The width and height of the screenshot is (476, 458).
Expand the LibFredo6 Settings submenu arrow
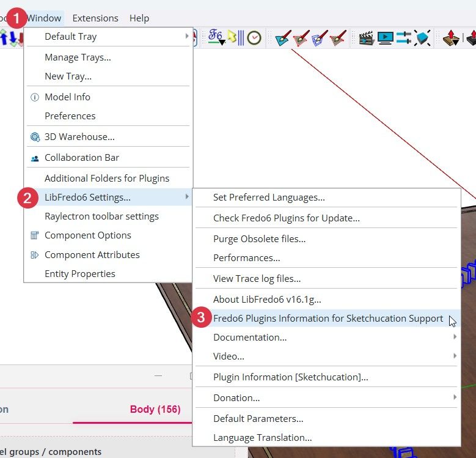pos(187,197)
